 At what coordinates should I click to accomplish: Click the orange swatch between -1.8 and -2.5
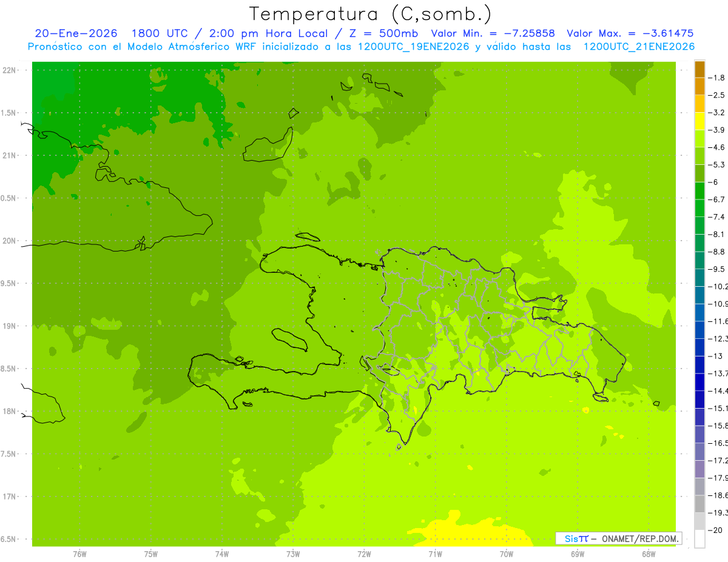click(699, 86)
